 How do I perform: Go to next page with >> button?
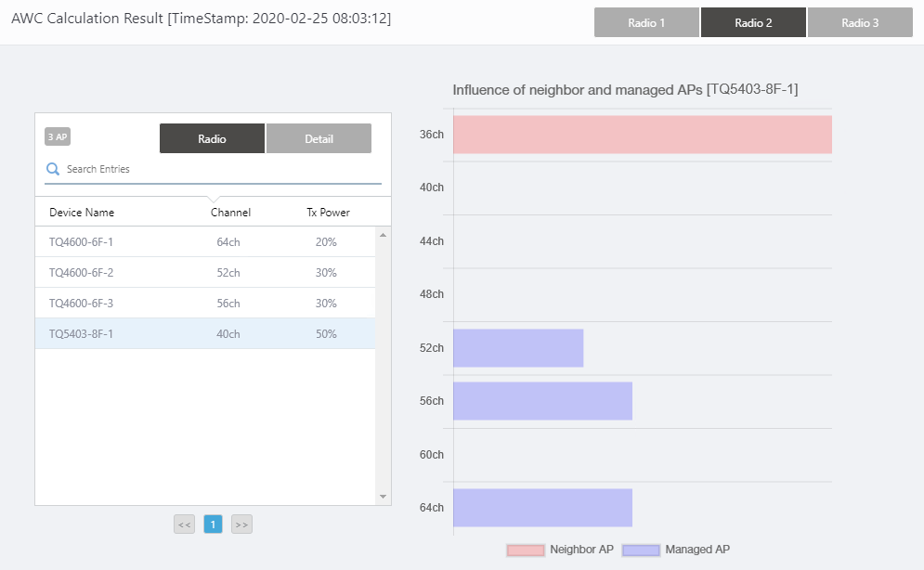pos(241,525)
